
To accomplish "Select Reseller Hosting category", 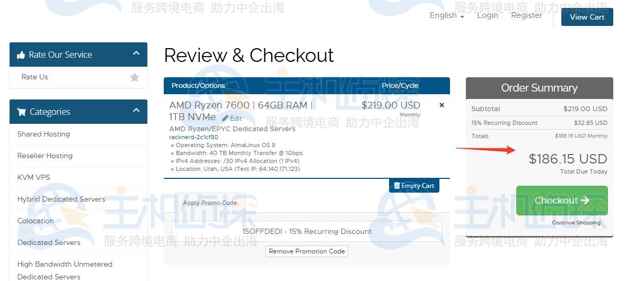I will click(x=45, y=156).
